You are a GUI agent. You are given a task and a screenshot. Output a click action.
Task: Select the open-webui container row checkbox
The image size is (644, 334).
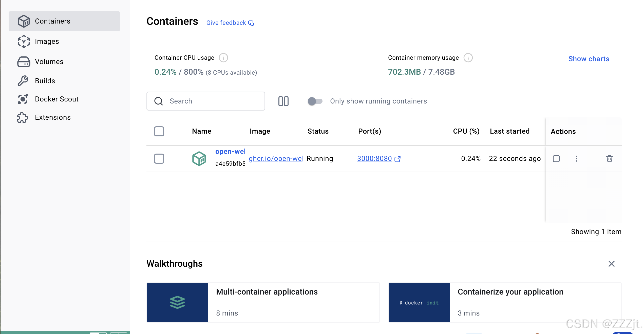point(159,159)
